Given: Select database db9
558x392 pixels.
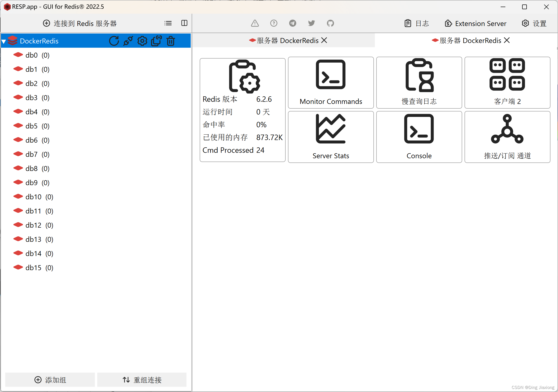Looking at the screenshot, I should (x=96, y=183).
